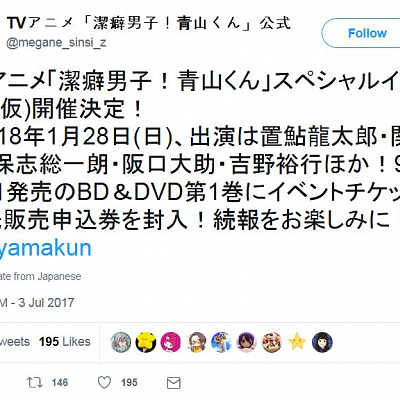View the 195 Likes list

tap(65, 342)
